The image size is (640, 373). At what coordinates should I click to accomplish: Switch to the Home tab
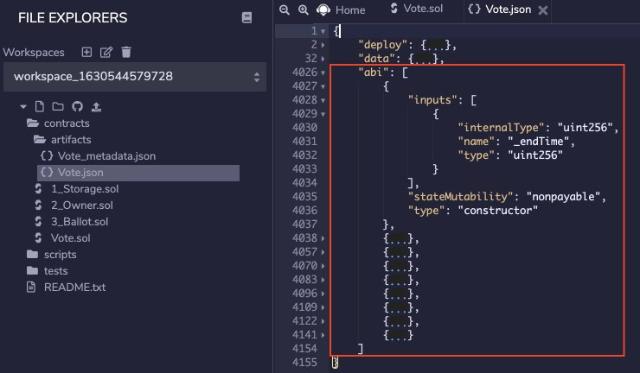341,10
